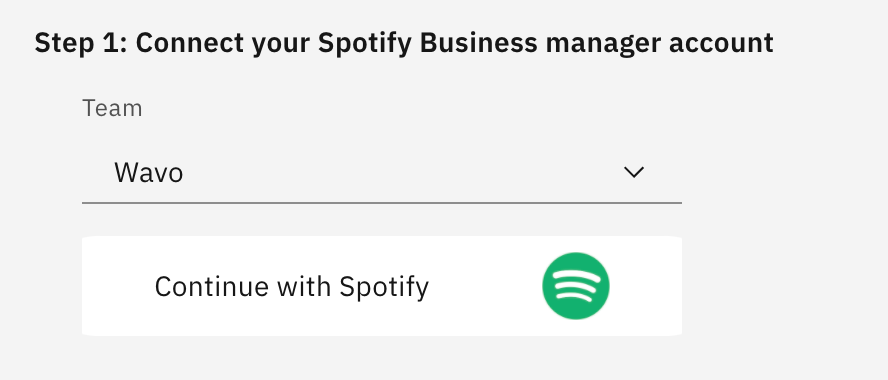The width and height of the screenshot is (888, 380).
Task: Select the Wavo text in Team field
Action: pyautogui.click(x=148, y=172)
